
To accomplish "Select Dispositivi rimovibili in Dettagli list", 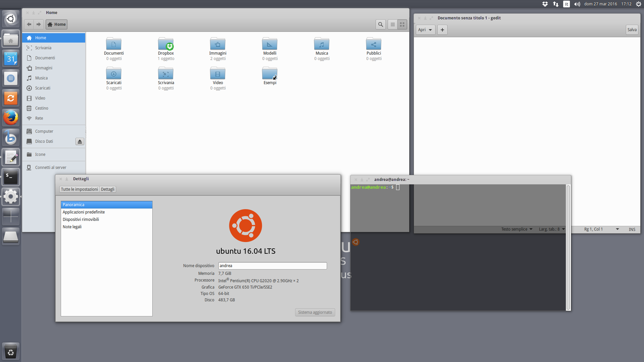I will point(107,220).
